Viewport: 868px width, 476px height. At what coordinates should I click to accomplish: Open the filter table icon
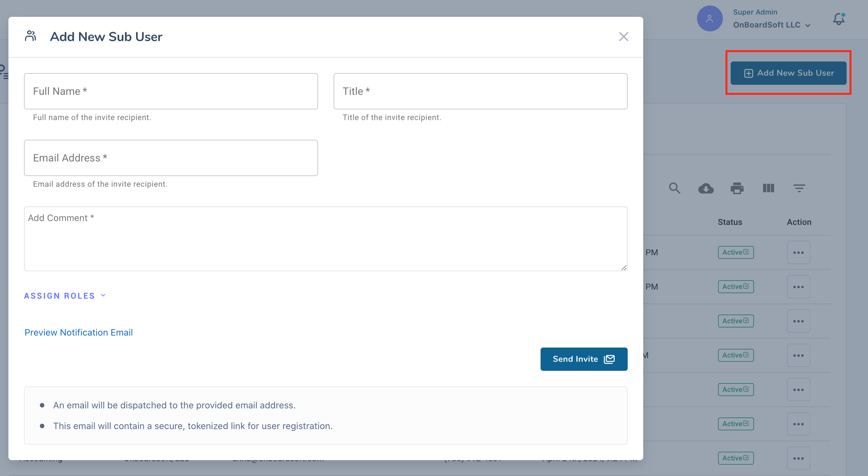800,189
